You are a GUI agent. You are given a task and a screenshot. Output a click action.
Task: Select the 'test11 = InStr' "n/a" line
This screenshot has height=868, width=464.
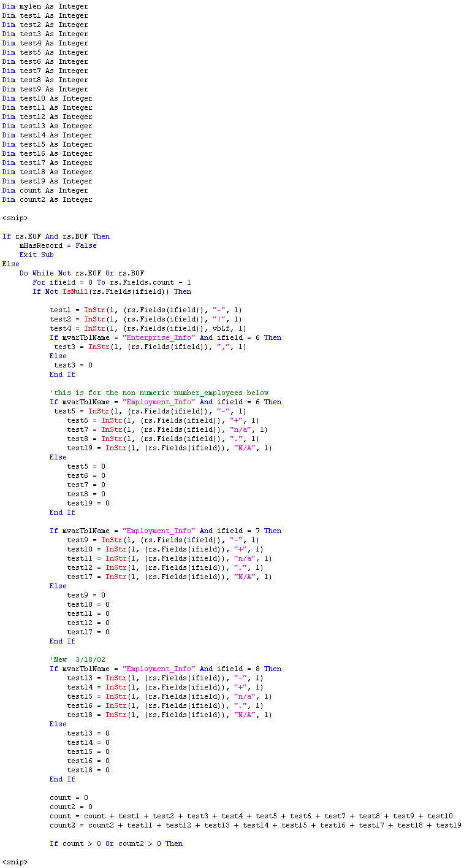point(170,558)
